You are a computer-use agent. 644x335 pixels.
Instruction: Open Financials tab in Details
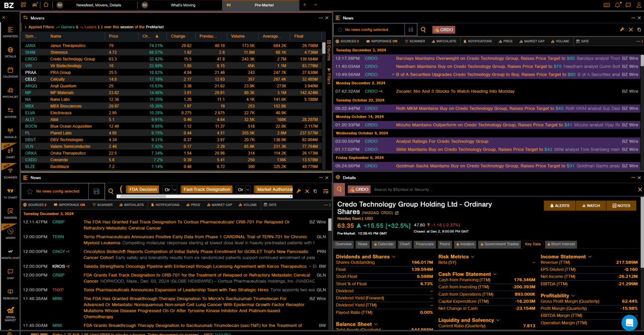click(x=425, y=244)
